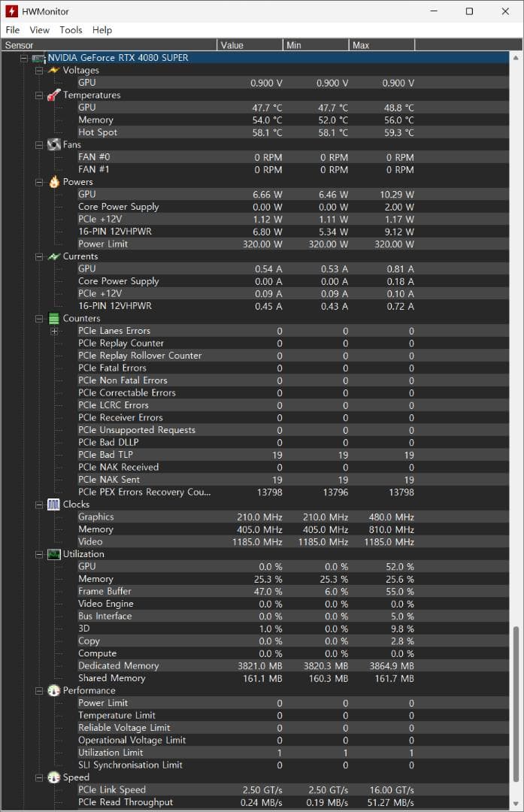This screenshot has height=812, width=524.
Task: Click the HWMonitor app icon in title bar
Action: (11, 11)
